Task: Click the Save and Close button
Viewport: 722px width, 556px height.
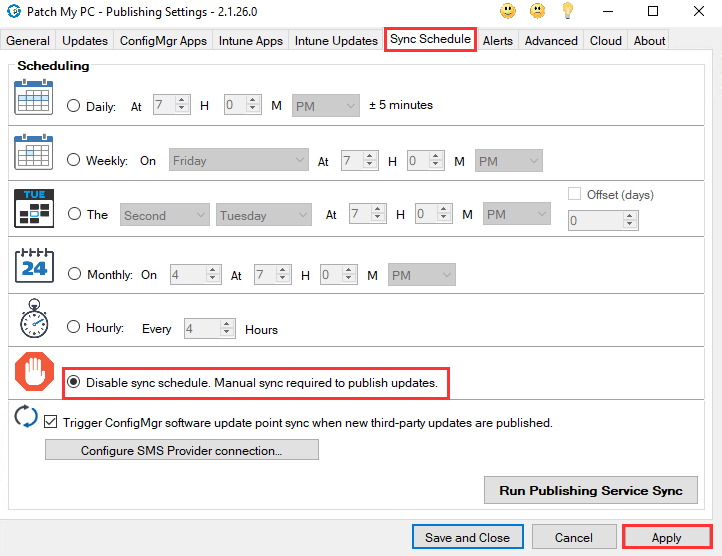Action: tap(467, 537)
